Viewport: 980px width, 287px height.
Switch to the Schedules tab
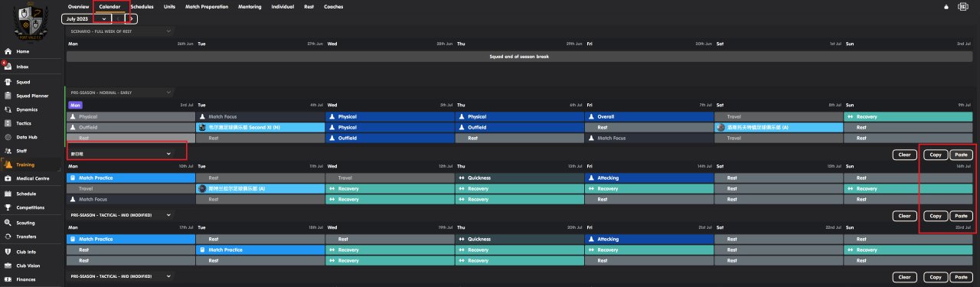pyautogui.click(x=142, y=6)
